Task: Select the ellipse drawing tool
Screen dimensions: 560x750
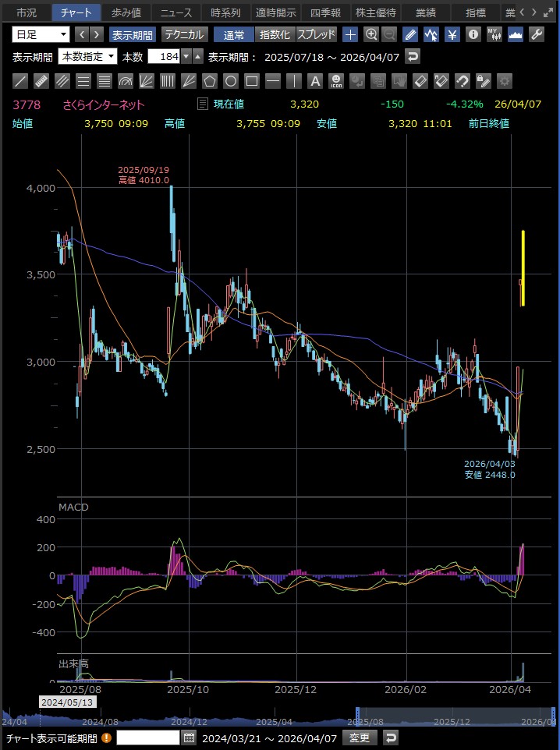Action: 231,81
